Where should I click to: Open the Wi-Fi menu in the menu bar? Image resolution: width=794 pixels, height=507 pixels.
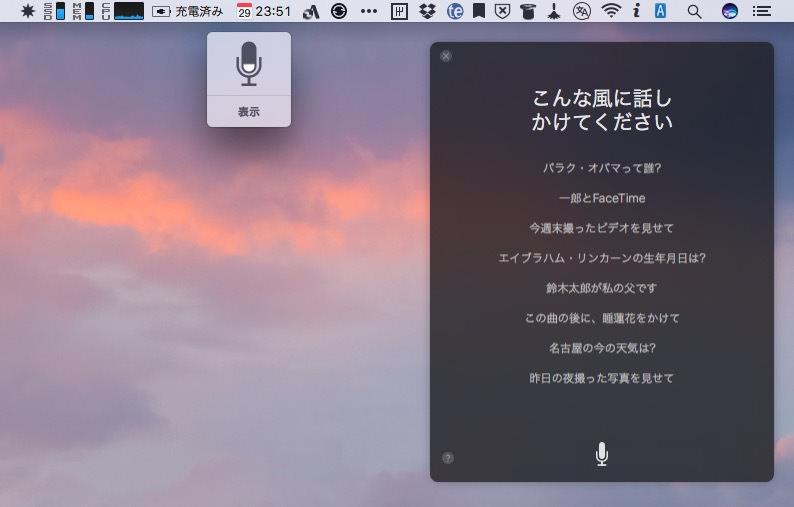click(610, 11)
